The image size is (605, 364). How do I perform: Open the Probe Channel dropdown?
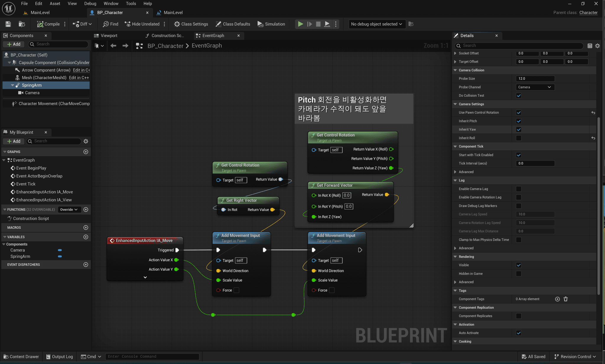[x=534, y=87]
